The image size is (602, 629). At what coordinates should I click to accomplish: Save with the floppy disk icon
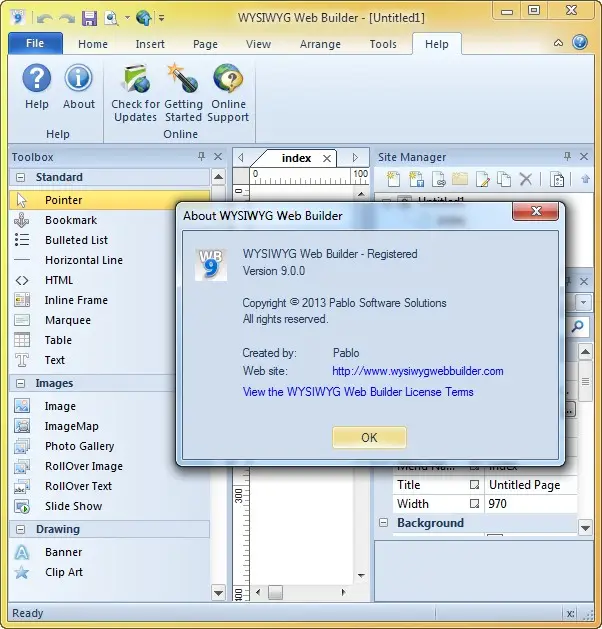[x=89, y=18]
